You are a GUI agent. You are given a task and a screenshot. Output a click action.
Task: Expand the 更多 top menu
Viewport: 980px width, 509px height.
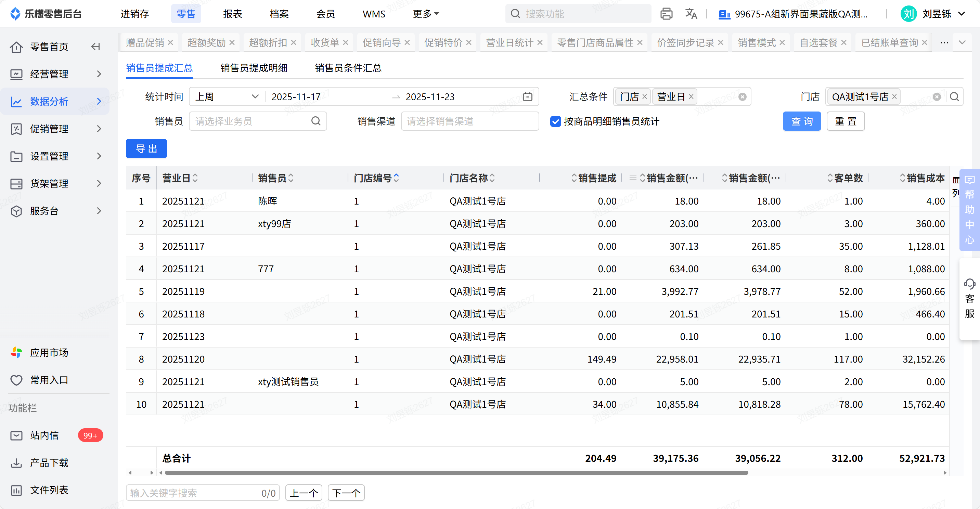(426, 14)
